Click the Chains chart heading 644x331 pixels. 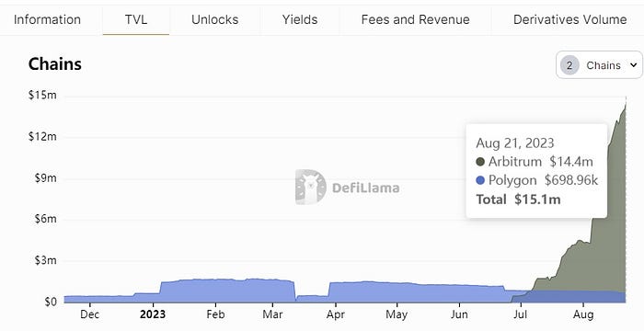point(55,64)
